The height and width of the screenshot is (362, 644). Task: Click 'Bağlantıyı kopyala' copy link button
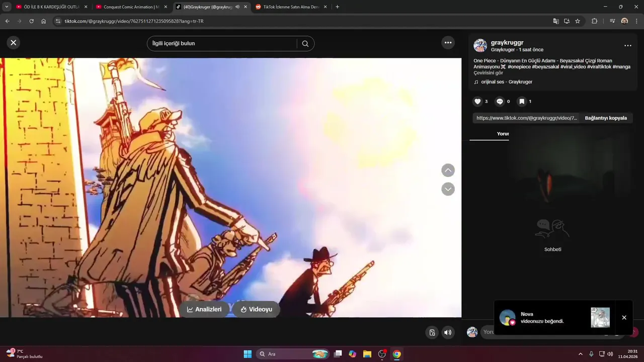606,118
